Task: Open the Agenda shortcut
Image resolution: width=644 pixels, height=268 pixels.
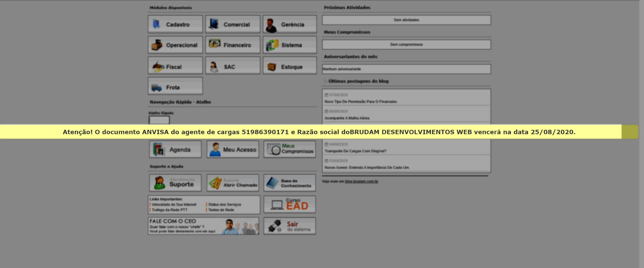Action: coord(175,149)
